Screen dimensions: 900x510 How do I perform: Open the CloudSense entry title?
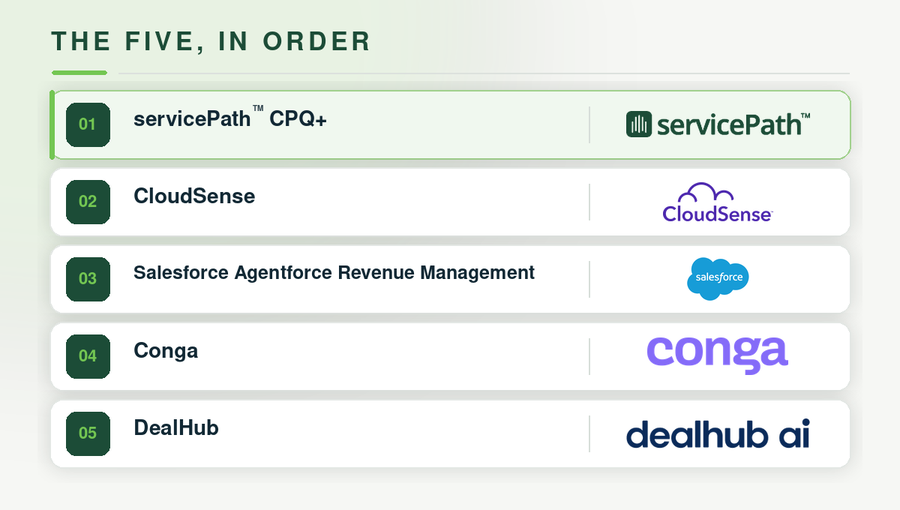coord(195,196)
